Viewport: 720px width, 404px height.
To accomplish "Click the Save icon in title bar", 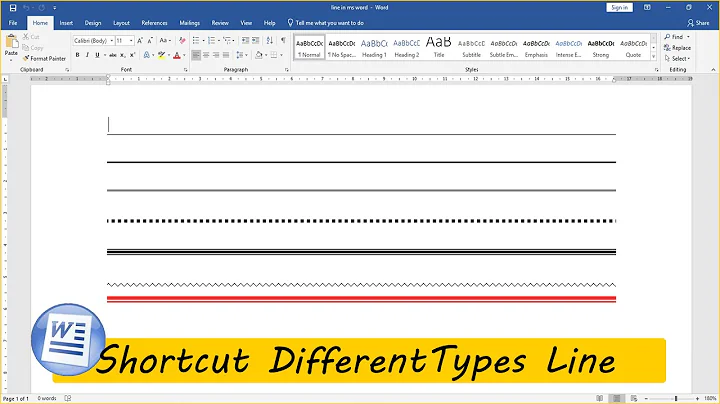I will [13, 8].
